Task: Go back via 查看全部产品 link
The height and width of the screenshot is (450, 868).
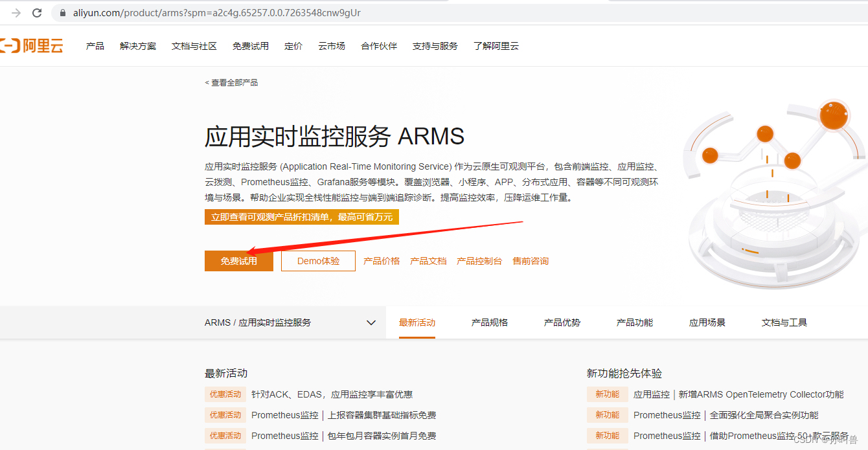Action: click(x=231, y=83)
